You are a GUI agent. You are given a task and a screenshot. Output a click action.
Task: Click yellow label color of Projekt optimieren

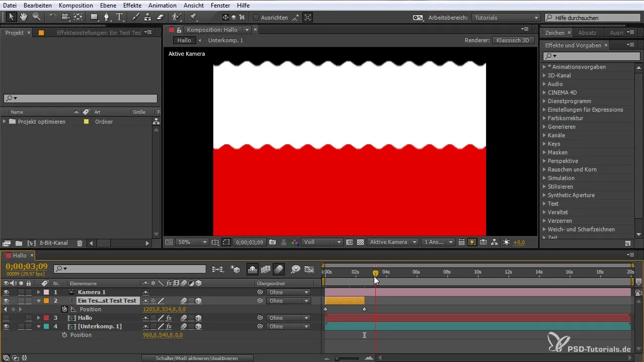click(86, 122)
